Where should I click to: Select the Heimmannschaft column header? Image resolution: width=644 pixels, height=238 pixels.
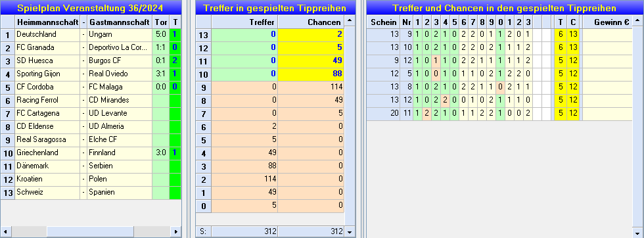click(x=47, y=22)
